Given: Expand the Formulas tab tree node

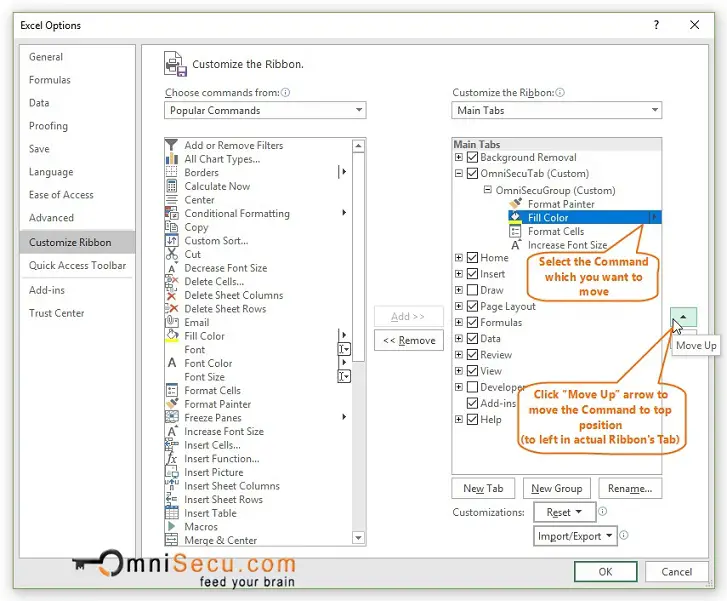Looking at the screenshot, I should click(x=459, y=322).
